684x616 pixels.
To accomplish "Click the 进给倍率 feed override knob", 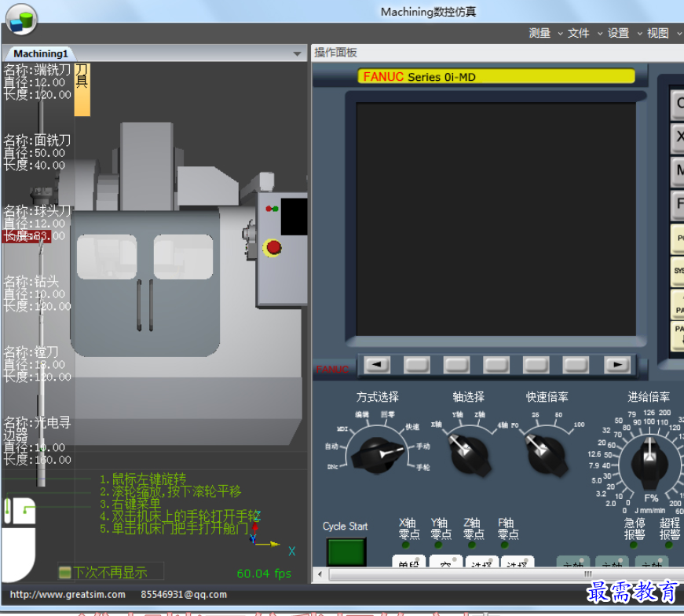I will [x=649, y=464].
